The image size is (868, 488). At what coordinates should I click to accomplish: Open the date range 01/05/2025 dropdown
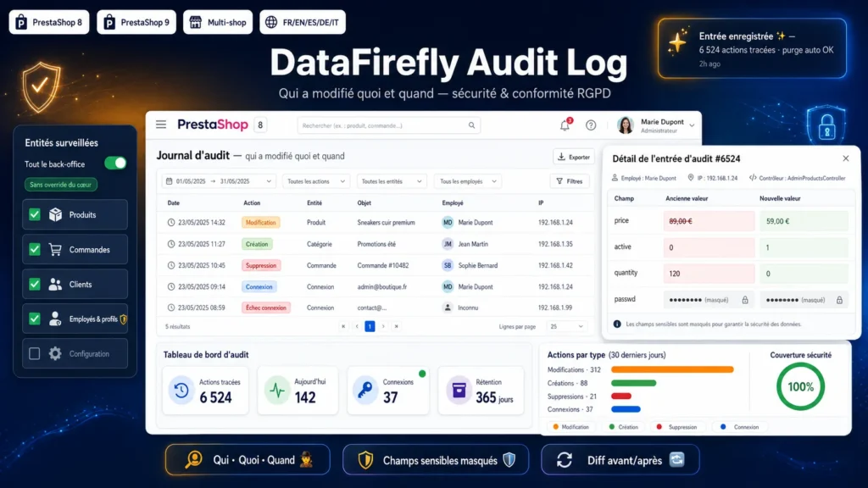(x=219, y=181)
